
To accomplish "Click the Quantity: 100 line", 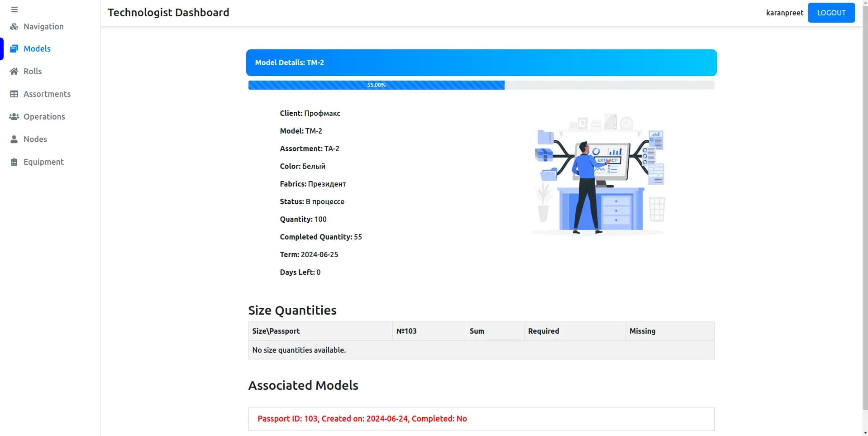I will pyautogui.click(x=303, y=219).
